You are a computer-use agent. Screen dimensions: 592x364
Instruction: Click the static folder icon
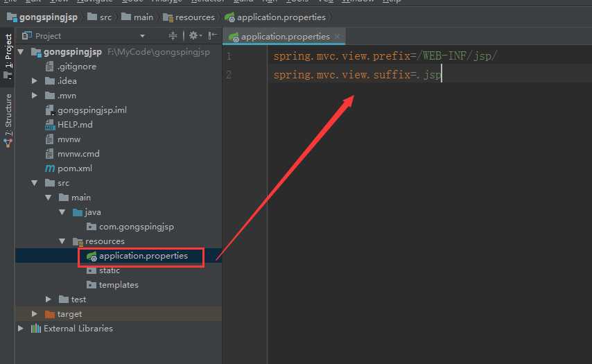[x=92, y=270]
